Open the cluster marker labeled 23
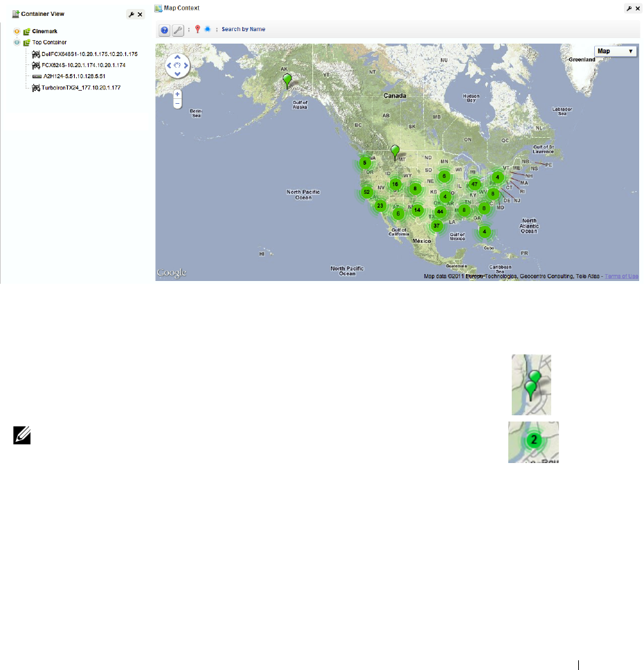Screen dimensions: 644x670 (x=380, y=206)
